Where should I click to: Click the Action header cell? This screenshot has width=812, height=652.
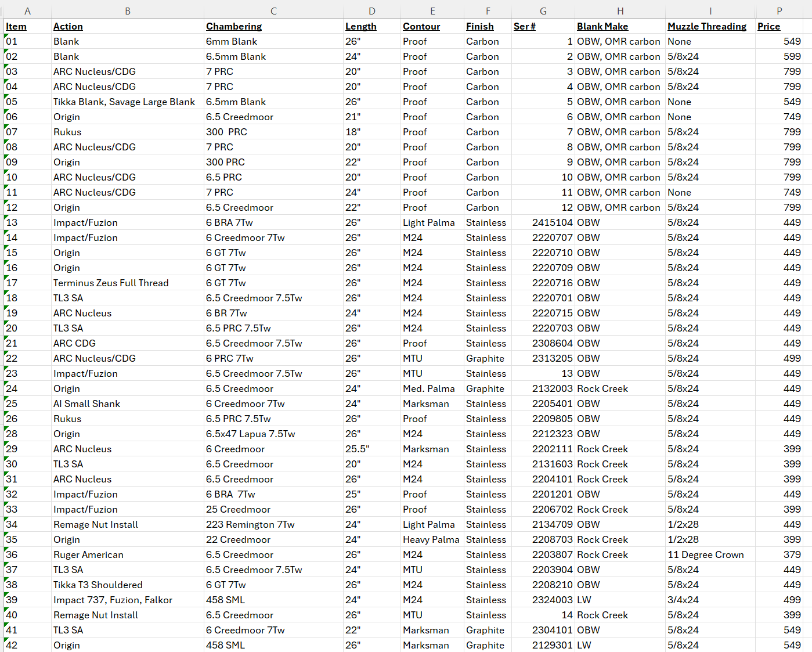click(x=128, y=26)
